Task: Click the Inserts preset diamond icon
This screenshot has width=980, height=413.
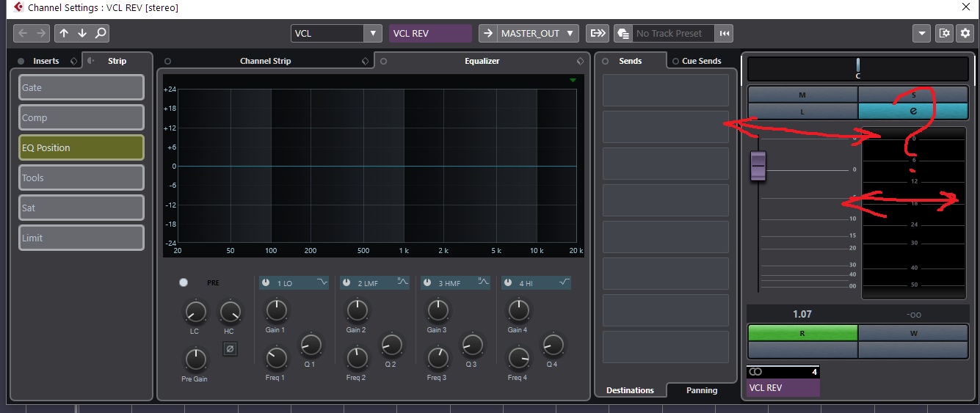Action: 73,61
